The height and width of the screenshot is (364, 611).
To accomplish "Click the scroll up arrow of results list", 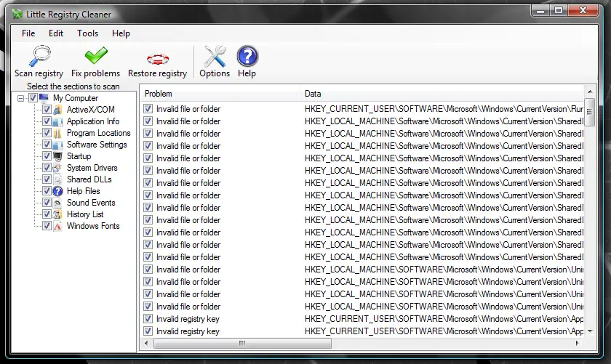I will [x=590, y=92].
